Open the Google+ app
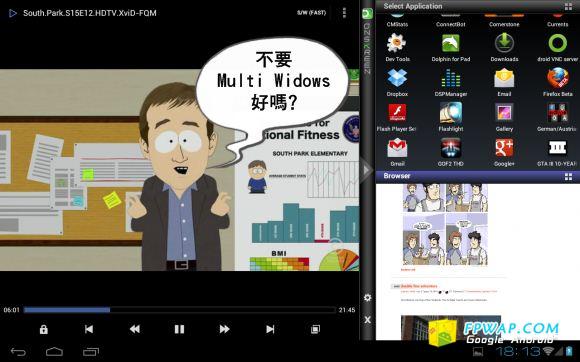 click(x=504, y=152)
